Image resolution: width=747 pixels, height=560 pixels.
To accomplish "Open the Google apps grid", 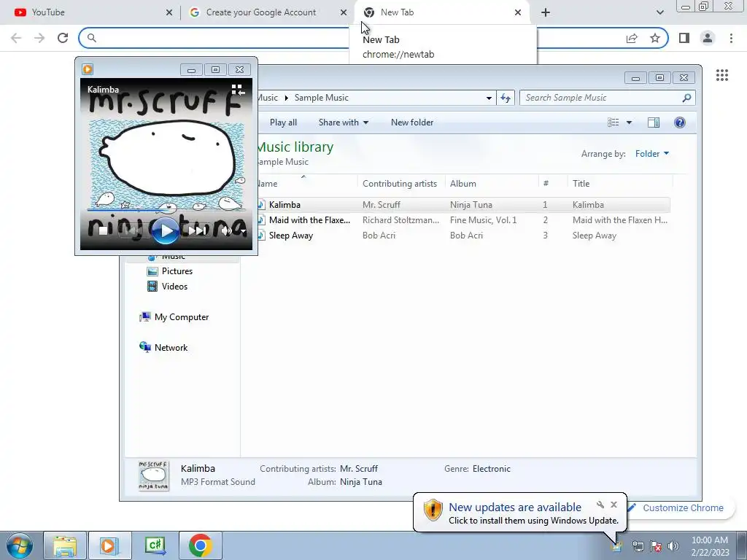I will (722, 75).
